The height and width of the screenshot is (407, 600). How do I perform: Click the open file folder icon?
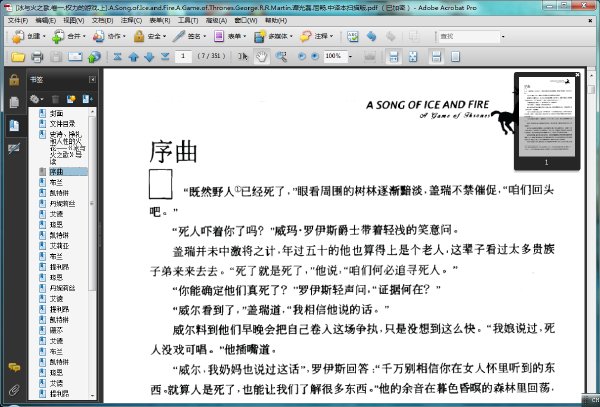[x=18, y=57]
